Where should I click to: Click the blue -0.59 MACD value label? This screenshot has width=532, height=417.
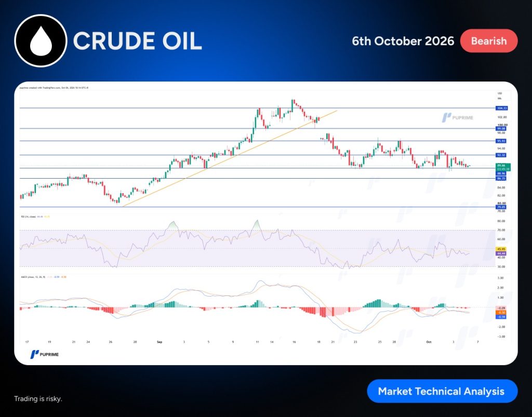(x=501, y=317)
